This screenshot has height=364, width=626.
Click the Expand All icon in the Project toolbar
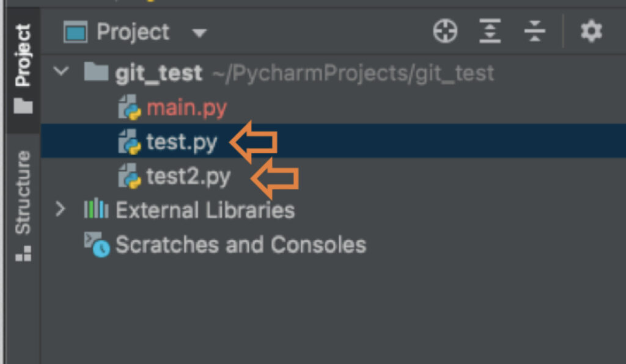490,31
